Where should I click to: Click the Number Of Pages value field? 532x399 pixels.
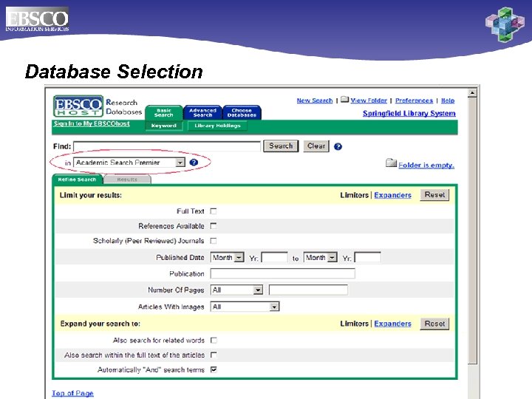point(308,290)
